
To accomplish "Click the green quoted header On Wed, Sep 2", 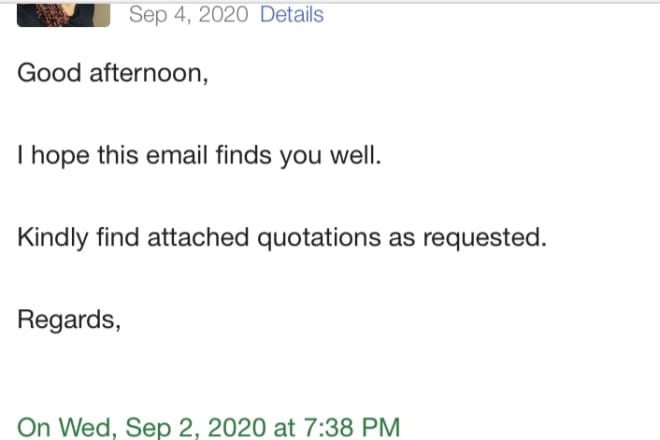I will coord(208,427).
